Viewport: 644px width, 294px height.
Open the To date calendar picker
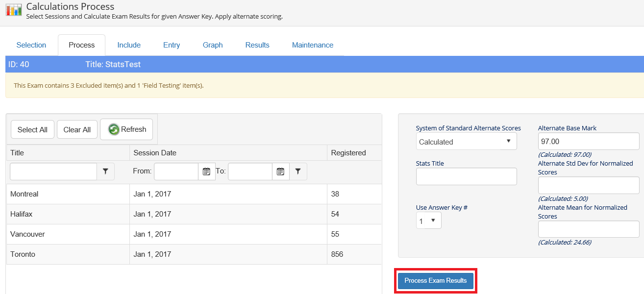tap(280, 171)
